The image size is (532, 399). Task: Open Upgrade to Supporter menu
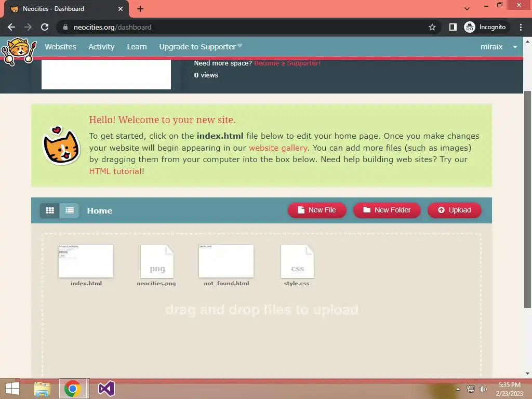coord(201,47)
